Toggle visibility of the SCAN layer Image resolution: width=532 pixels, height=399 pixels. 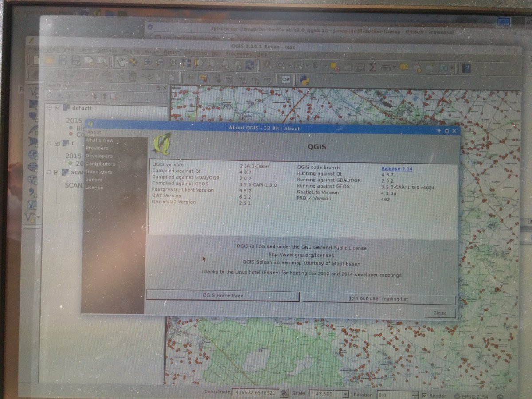56,172
